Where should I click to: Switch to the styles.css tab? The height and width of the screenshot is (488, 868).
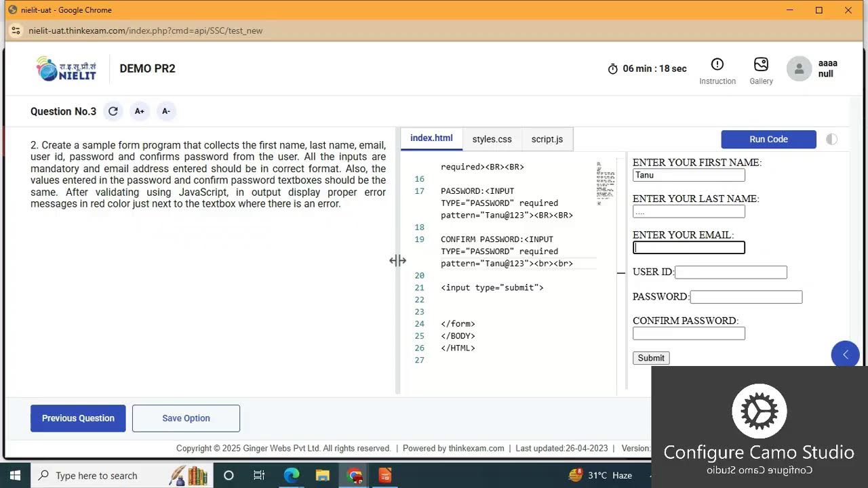492,139
